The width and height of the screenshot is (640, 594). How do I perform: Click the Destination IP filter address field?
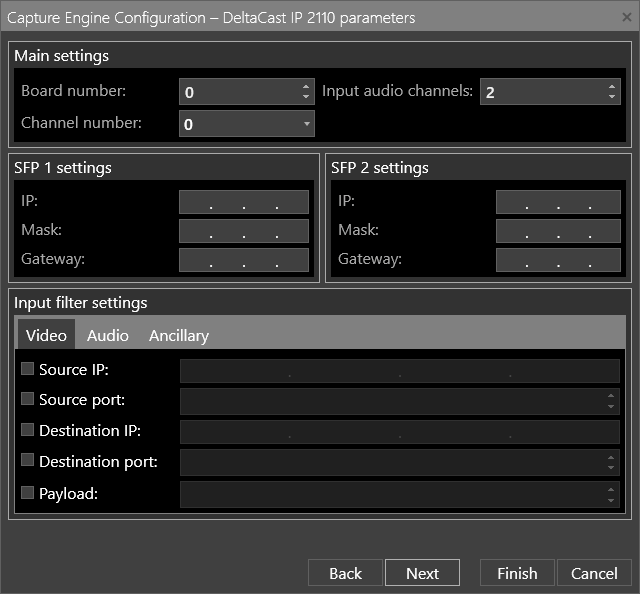click(400, 432)
